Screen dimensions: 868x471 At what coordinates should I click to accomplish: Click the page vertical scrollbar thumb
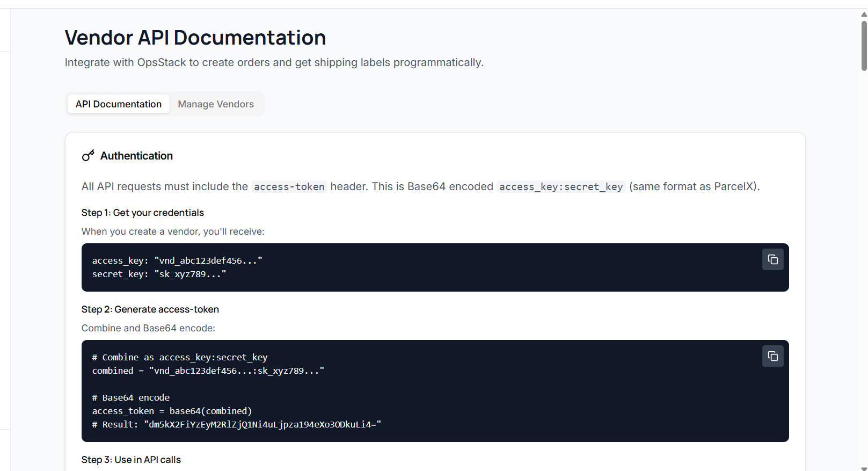pyautogui.click(x=864, y=46)
